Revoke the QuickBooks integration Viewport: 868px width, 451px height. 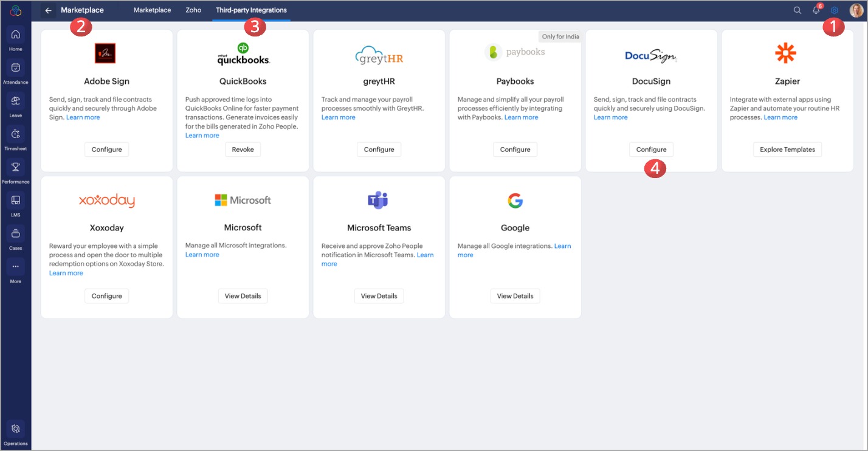(243, 150)
